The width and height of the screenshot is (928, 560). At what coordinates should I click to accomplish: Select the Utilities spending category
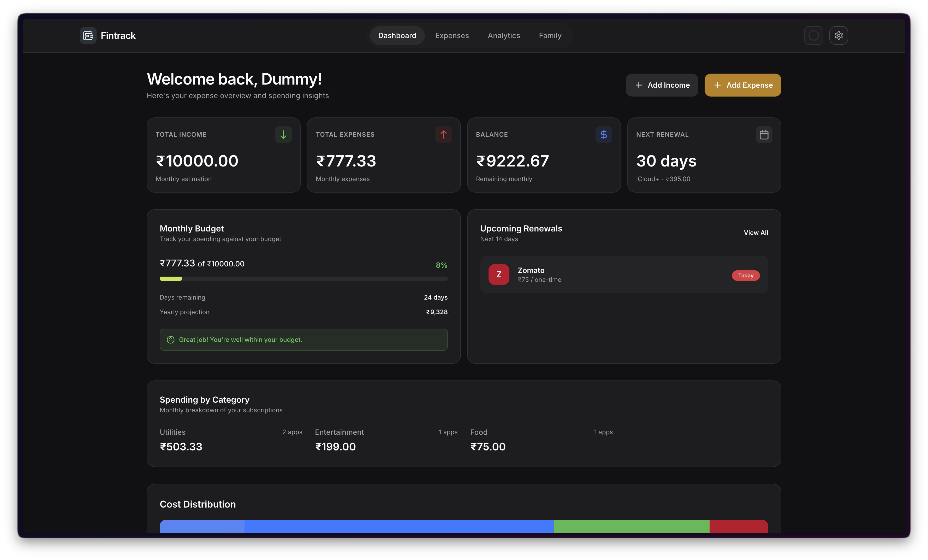172,432
